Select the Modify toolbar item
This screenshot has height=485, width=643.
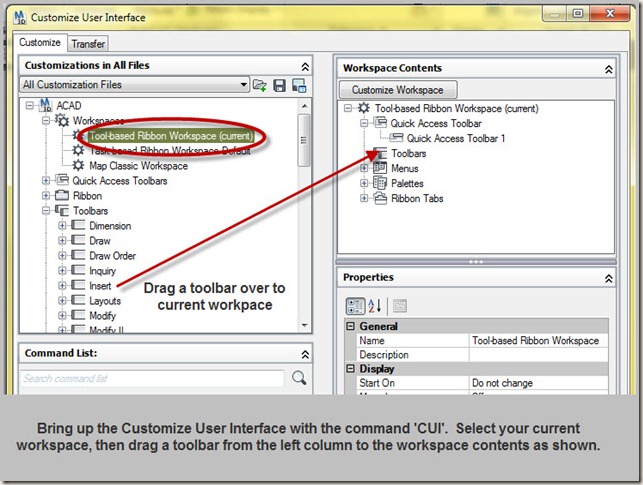click(102, 315)
